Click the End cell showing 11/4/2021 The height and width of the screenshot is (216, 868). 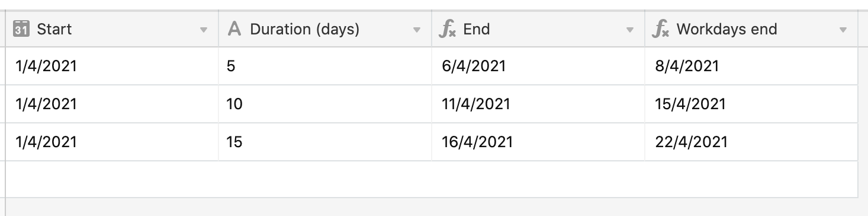coord(538,104)
